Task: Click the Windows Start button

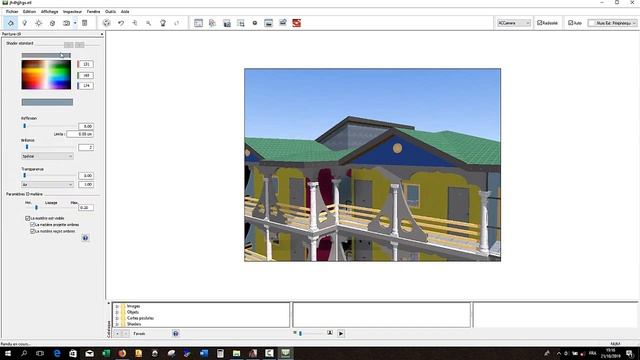Action: tap(7, 353)
